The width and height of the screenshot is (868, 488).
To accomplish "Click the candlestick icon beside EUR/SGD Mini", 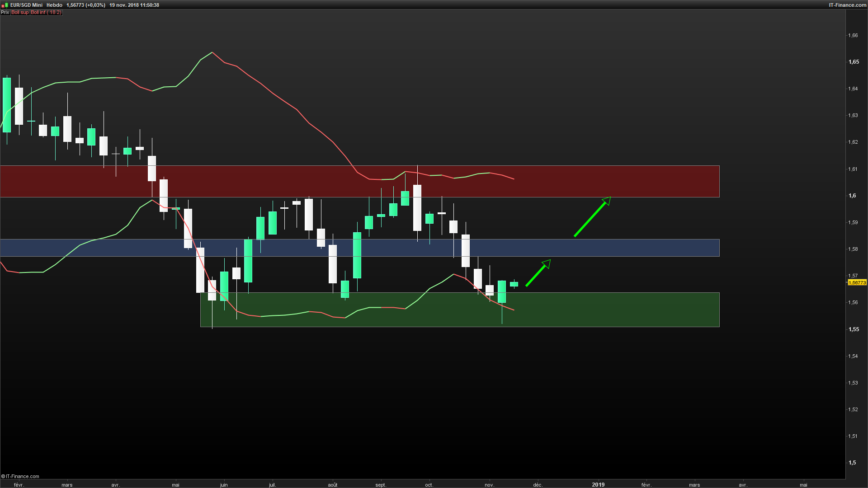I will pos(5,5).
